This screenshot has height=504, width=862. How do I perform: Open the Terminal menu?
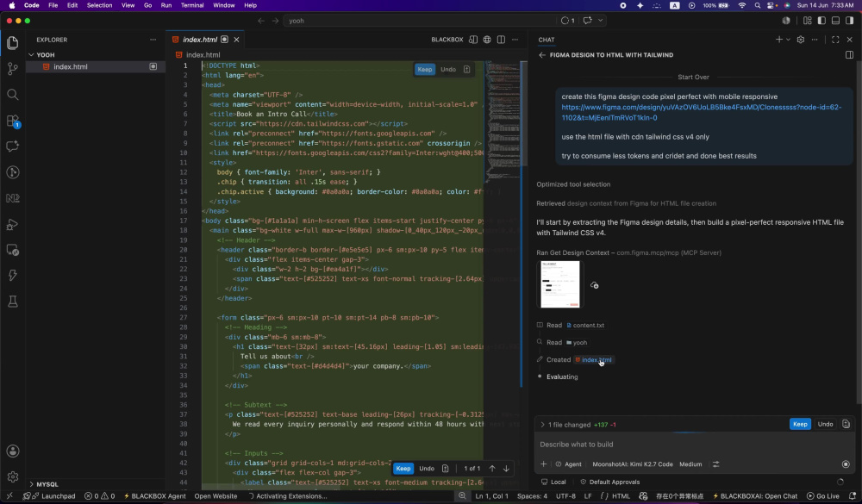pos(192,5)
